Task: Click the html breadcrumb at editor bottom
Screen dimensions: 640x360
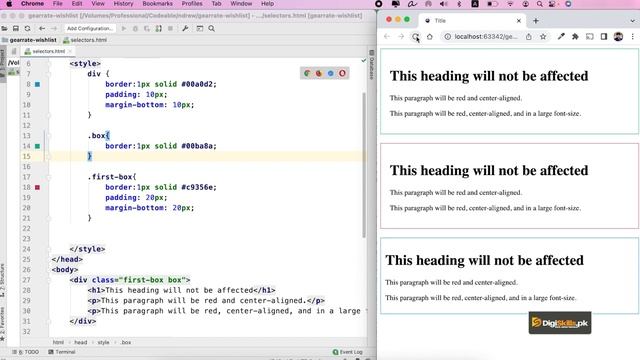Action: 58,342
